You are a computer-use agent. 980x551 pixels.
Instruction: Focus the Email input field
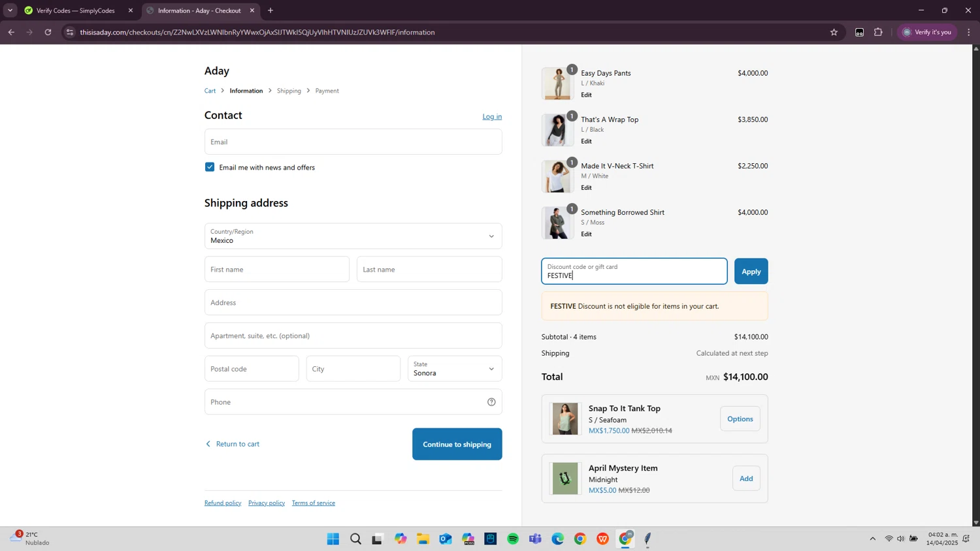tap(353, 142)
